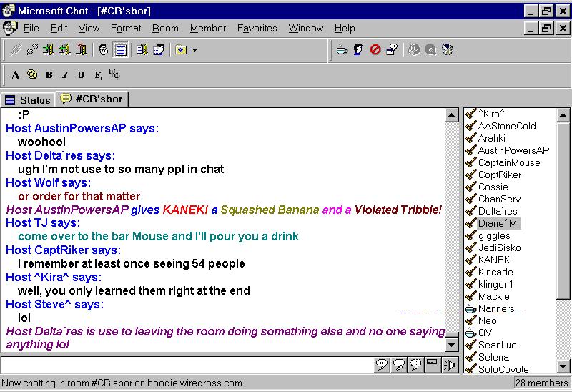Viewport: 572px width, 392px height.
Task: Click the color palette icon
Action: [x=32, y=75]
